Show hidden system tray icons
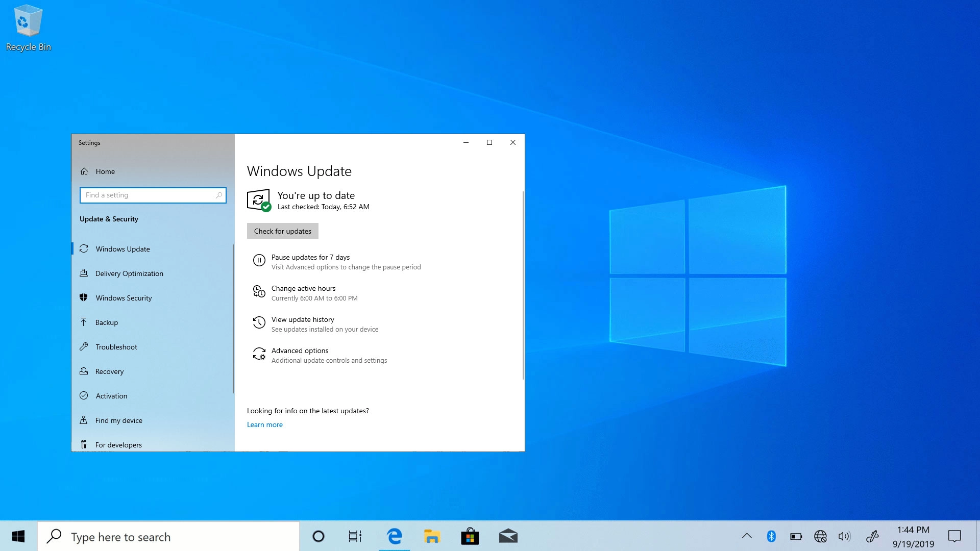980x551 pixels. [x=747, y=536]
